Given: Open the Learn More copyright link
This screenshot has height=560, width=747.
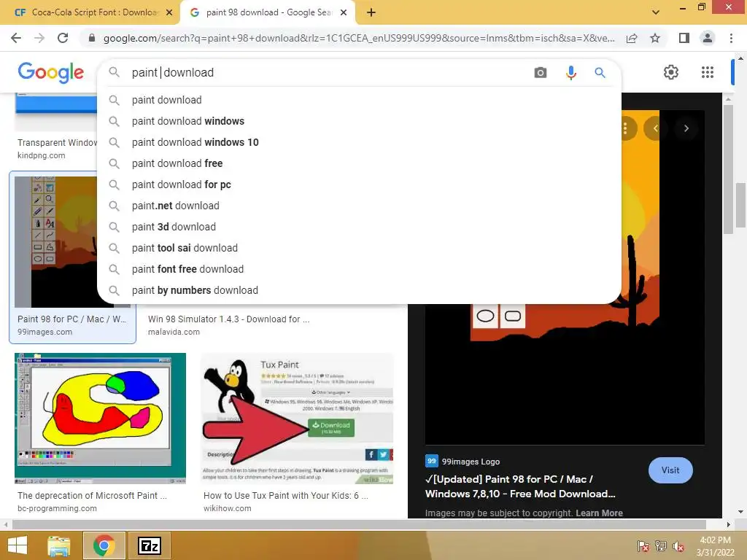Looking at the screenshot, I should click(x=599, y=513).
